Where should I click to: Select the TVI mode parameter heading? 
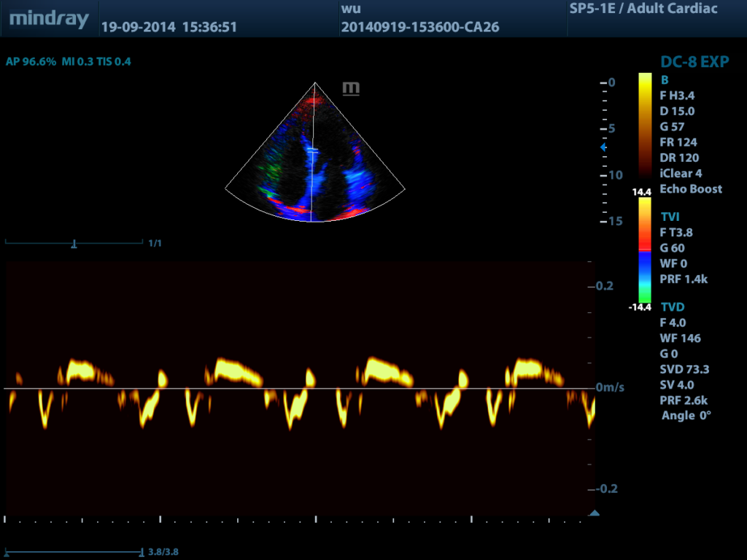(670, 217)
